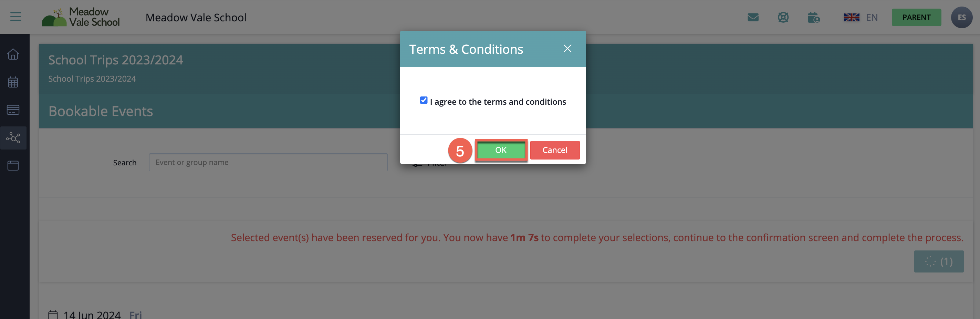Switch role using the PARENT button
The image size is (980, 319).
(916, 18)
